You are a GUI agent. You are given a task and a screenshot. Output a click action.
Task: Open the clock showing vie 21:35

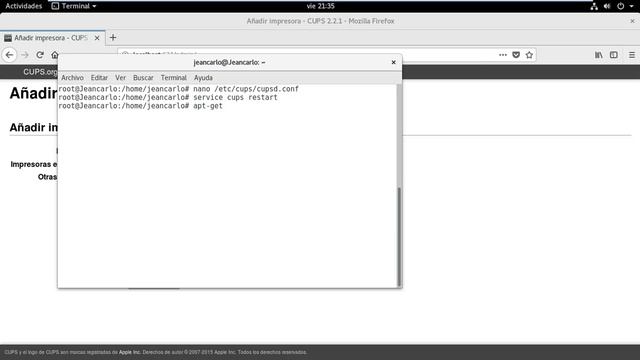click(x=320, y=6)
